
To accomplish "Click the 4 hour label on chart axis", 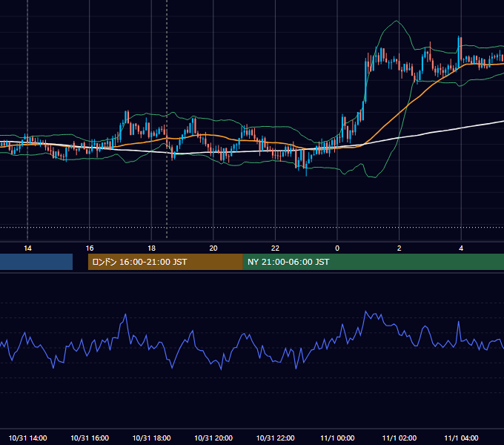I will [461, 248].
